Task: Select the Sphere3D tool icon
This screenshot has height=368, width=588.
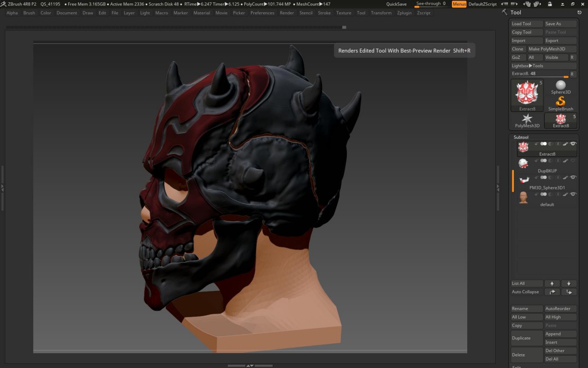Action: 560,87
